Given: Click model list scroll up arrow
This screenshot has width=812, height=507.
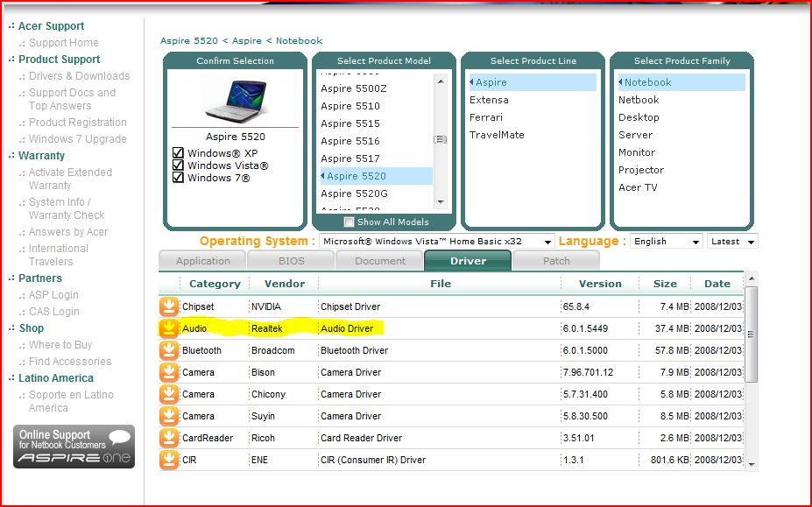Looking at the screenshot, I should tap(441, 81).
